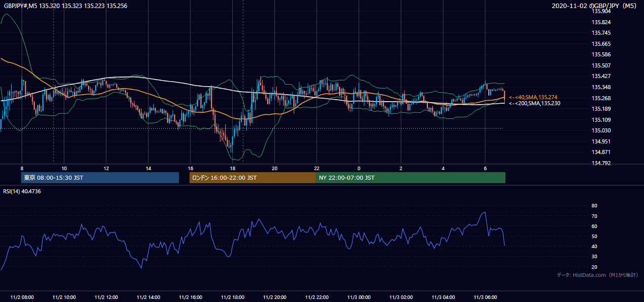The height and width of the screenshot is (302, 644).
Task: Click the 40 SMA 135.274 label
Action: (x=533, y=97)
